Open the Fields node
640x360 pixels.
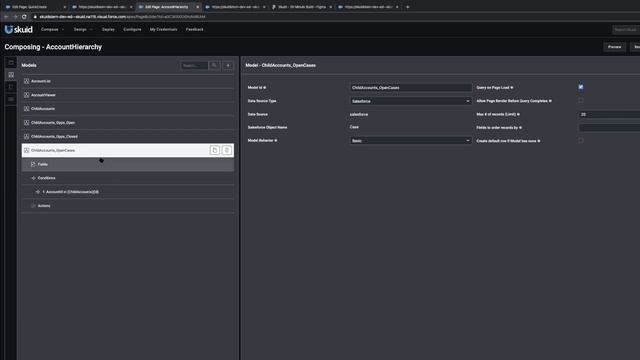click(128, 164)
